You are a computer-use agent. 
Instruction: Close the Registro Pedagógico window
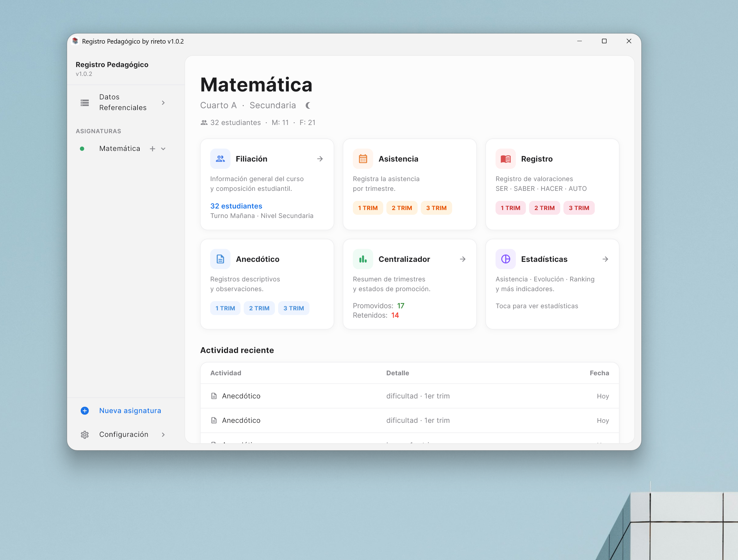tap(629, 41)
